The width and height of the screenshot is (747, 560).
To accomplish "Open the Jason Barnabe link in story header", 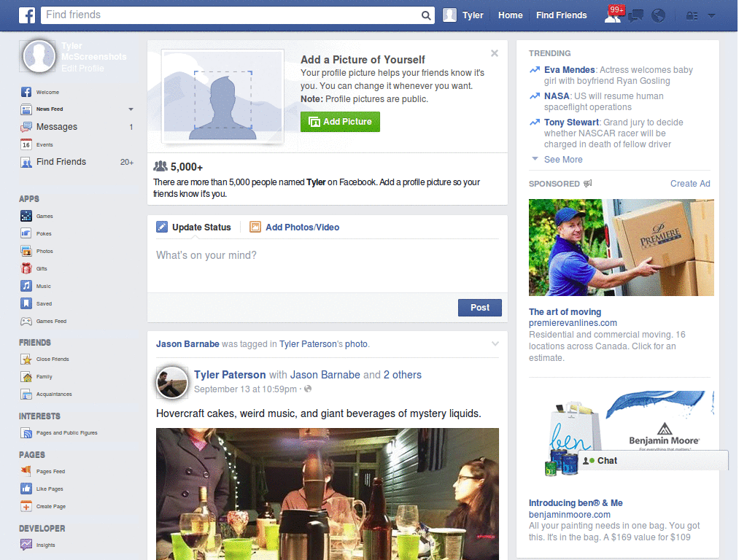I will pos(187,344).
